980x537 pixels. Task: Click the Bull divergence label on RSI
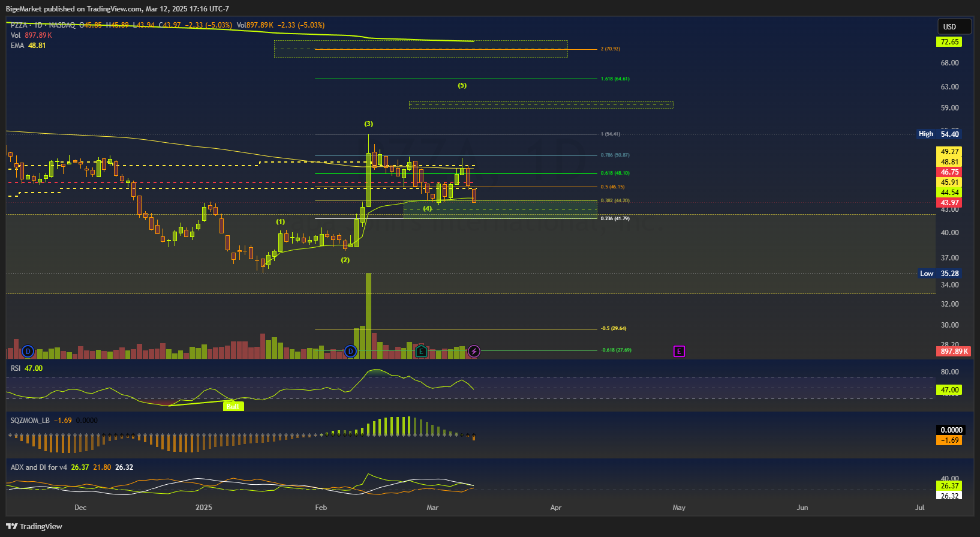233,406
